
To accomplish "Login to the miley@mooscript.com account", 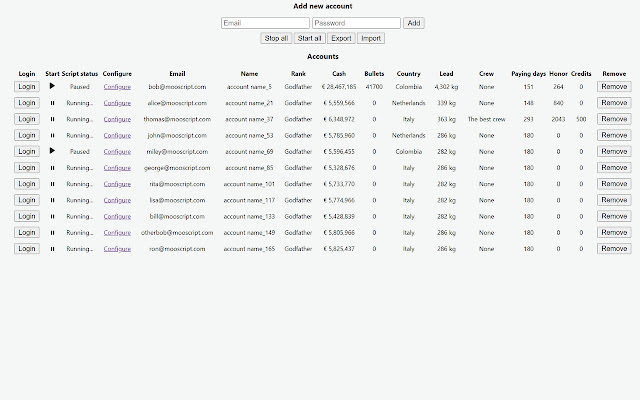I will tap(27, 151).
